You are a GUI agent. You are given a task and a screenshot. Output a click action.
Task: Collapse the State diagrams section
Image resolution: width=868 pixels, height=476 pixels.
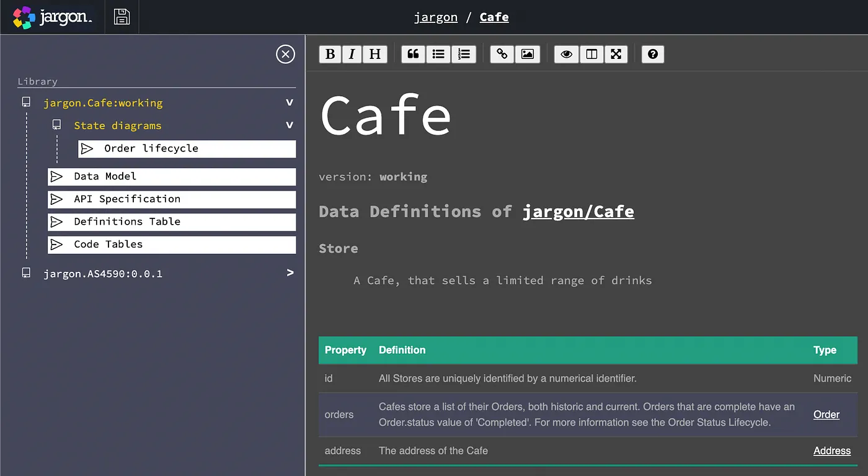tap(289, 125)
